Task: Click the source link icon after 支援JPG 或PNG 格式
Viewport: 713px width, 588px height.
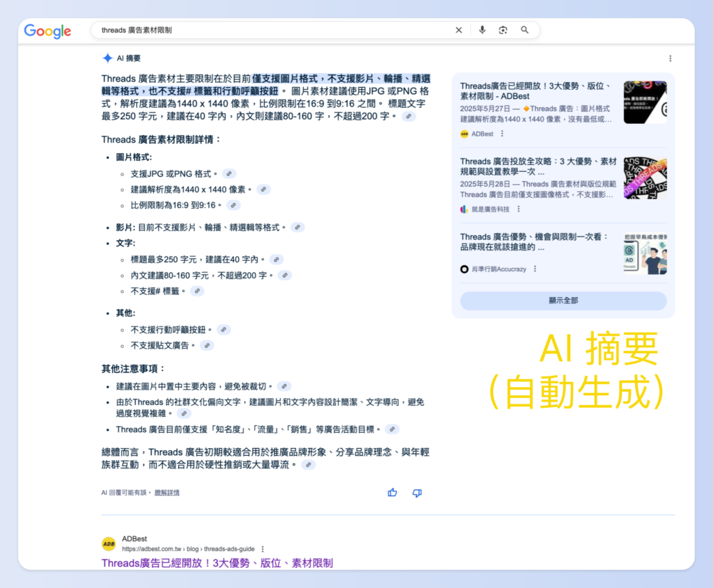Action: pos(229,174)
